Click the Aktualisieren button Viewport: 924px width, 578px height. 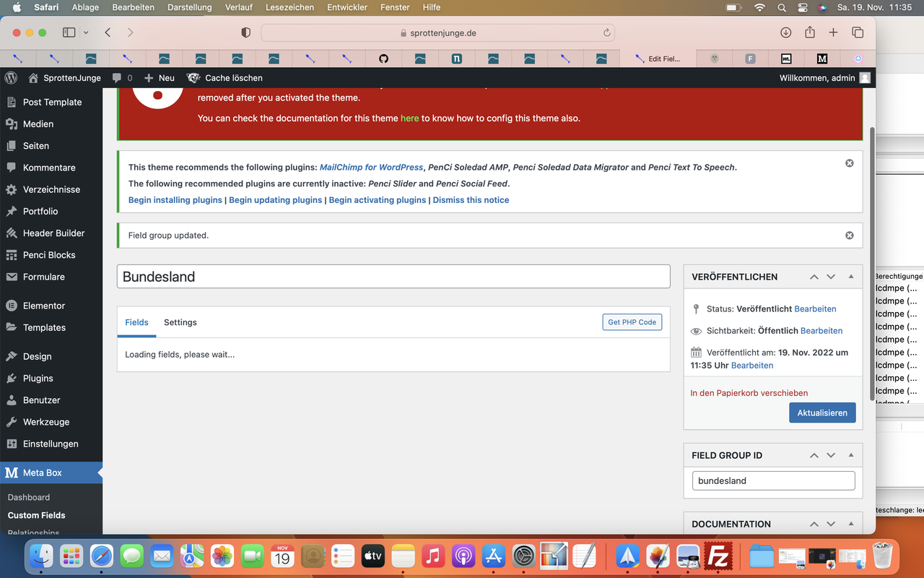tap(822, 413)
